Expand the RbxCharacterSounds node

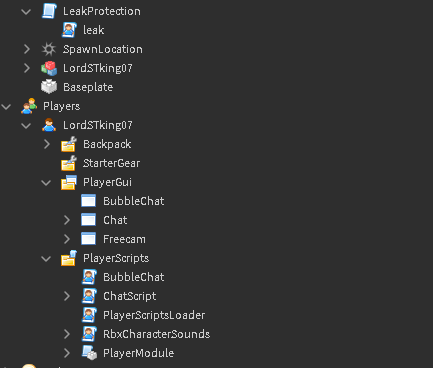(x=67, y=334)
